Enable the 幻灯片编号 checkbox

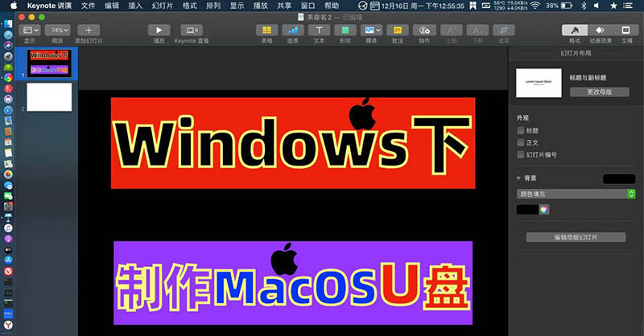(x=520, y=154)
